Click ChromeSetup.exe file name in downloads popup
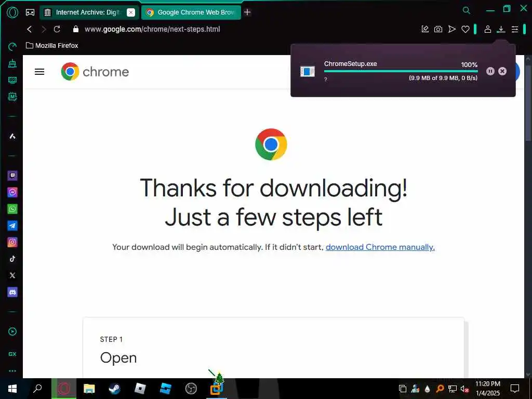532x399 pixels. (x=350, y=64)
